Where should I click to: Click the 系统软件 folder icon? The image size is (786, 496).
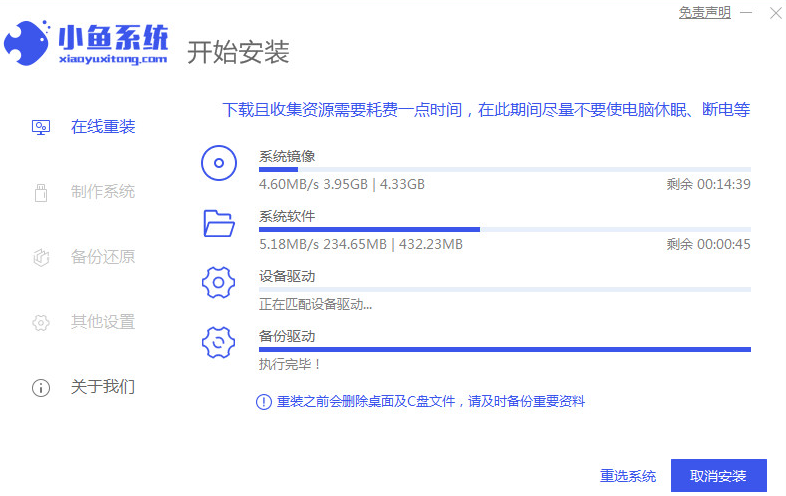tap(219, 223)
